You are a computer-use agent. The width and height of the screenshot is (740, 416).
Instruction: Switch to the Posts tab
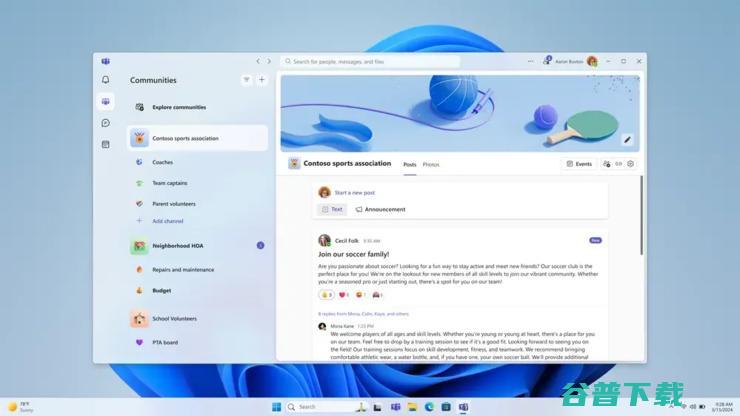tap(410, 164)
